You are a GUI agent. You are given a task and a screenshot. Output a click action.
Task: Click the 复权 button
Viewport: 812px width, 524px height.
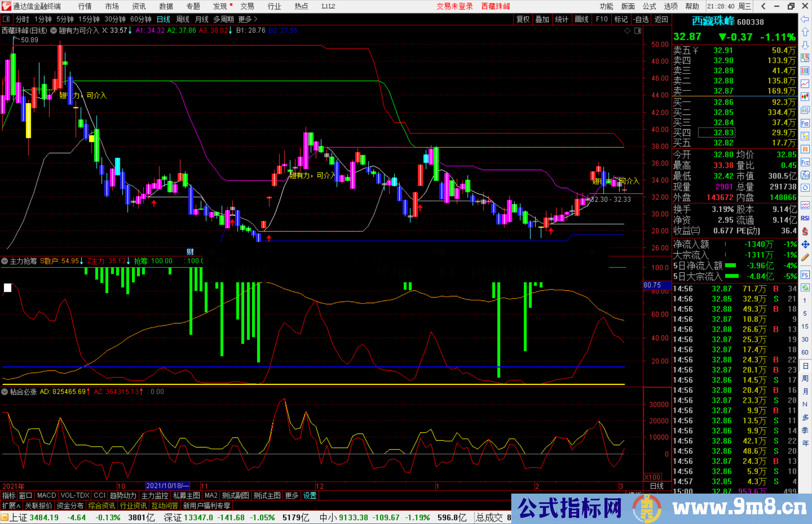[x=523, y=19]
